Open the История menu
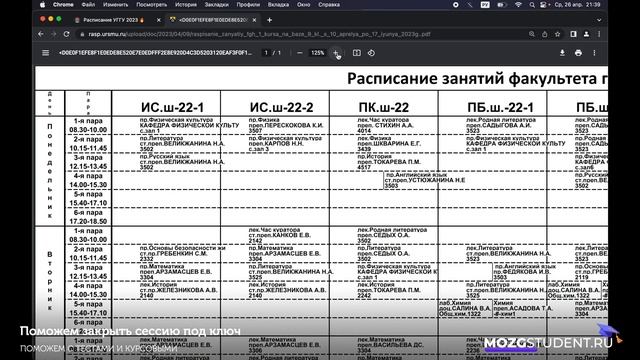Screen dimensions: 640x360 click(x=186, y=5)
